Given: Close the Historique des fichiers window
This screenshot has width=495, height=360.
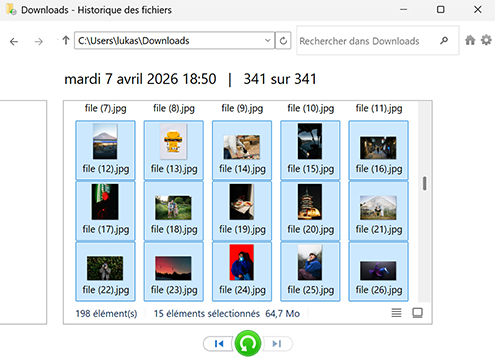Looking at the screenshot, I should click(x=478, y=9).
